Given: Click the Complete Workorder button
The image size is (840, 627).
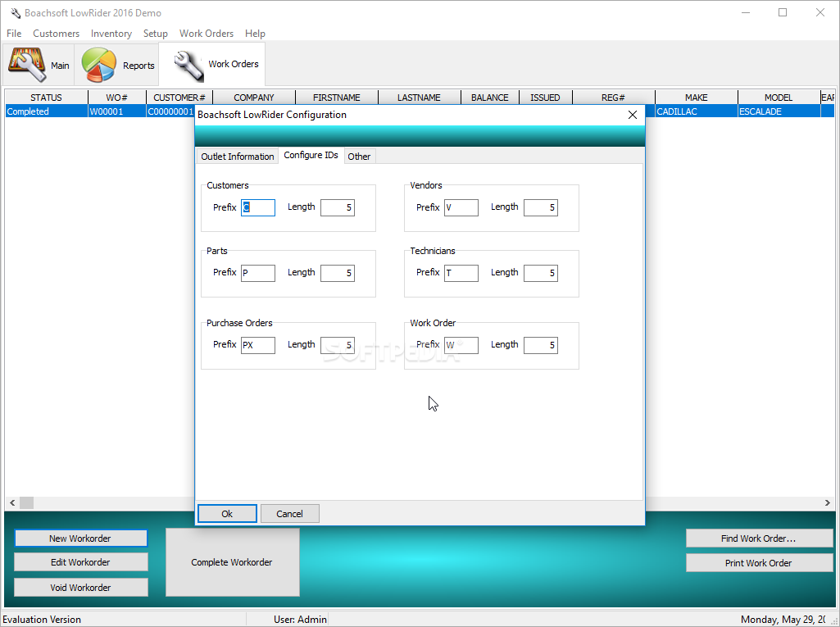Looking at the screenshot, I should coord(232,562).
